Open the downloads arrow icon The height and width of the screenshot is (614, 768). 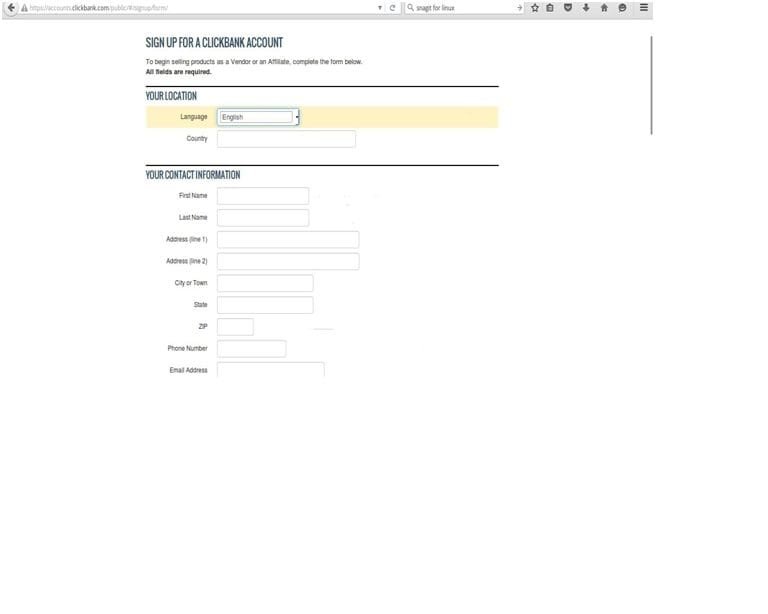(x=586, y=8)
